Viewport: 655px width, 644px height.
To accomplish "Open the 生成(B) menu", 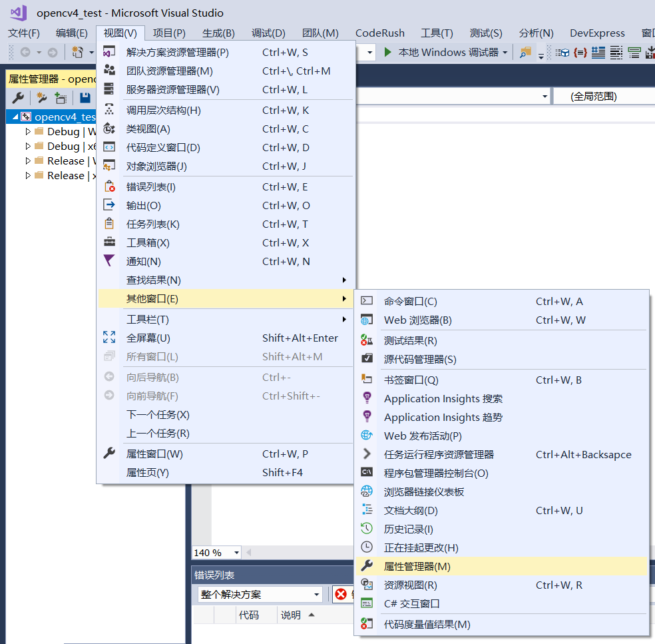I will (218, 33).
